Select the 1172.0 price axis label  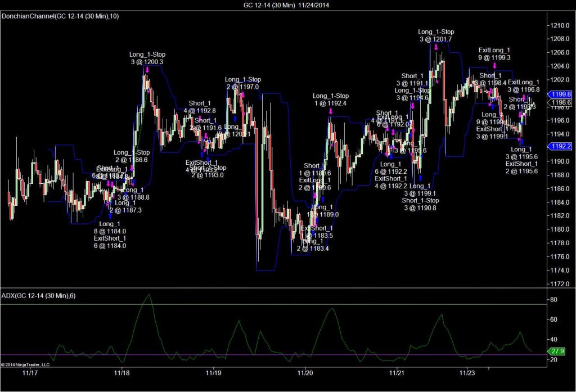(x=560, y=283)
